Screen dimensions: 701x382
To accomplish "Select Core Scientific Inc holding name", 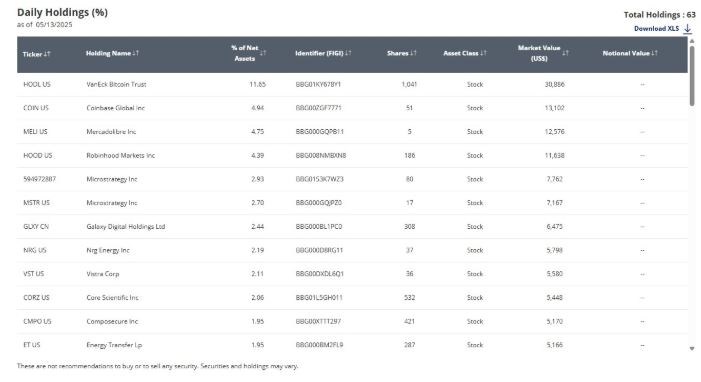I will pos(112,297).
